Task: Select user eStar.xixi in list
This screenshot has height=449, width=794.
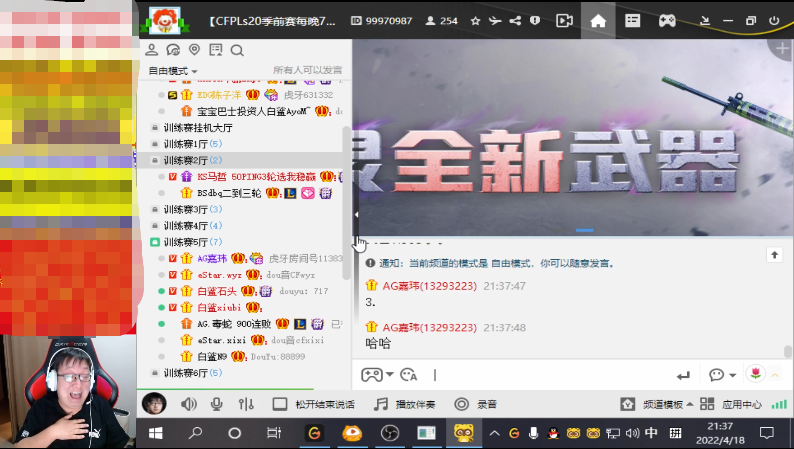Action: pos(222,340)
